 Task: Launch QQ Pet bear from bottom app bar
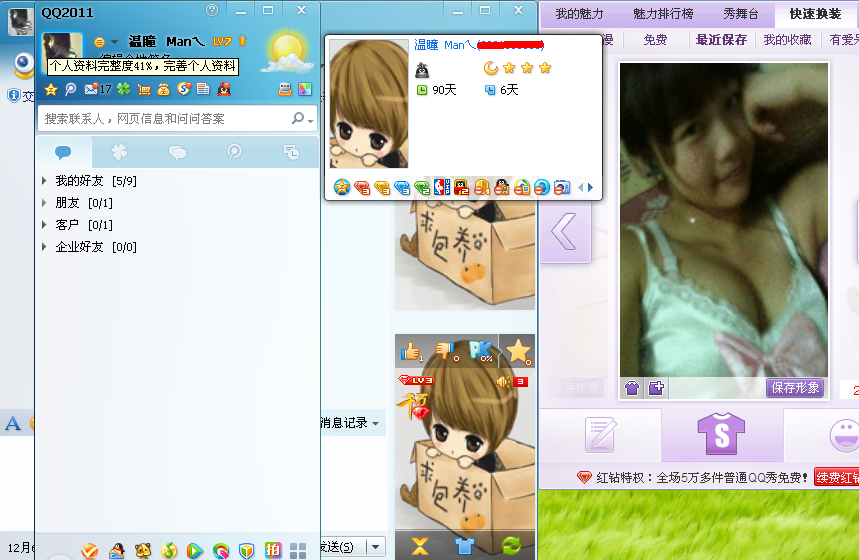143,550
